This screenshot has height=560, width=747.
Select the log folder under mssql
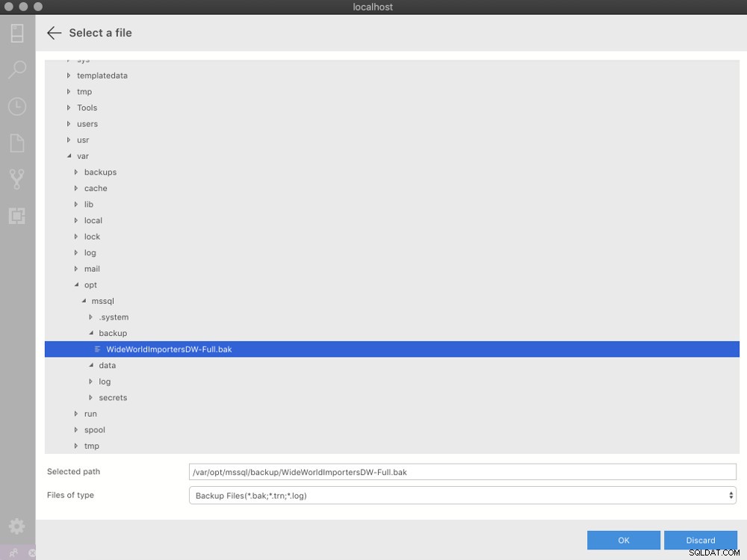pyautogui.click(x=105, y=382)
